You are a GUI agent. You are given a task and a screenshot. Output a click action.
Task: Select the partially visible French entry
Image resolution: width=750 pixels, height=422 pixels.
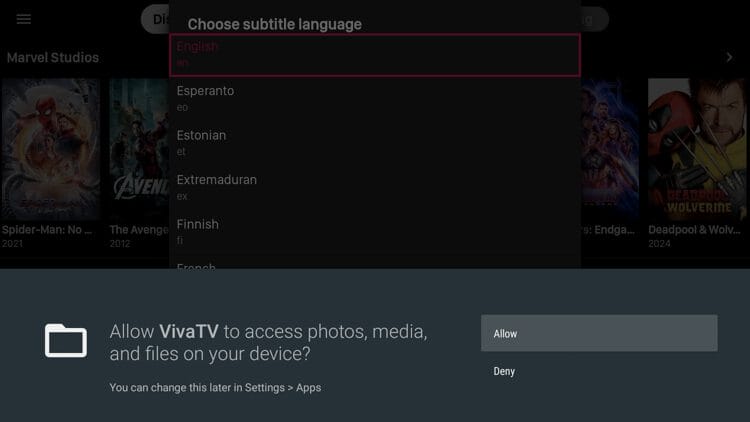(x=374, y=265)
